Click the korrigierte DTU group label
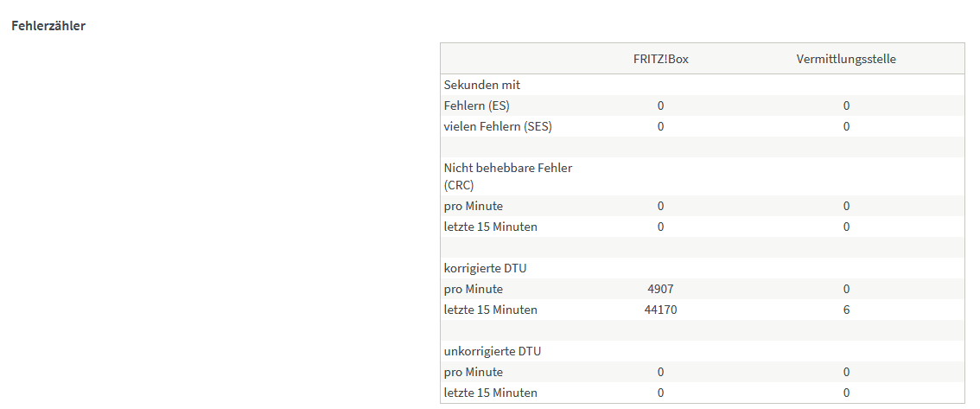This screenshot has height=409, width=980. coord(485,268)
